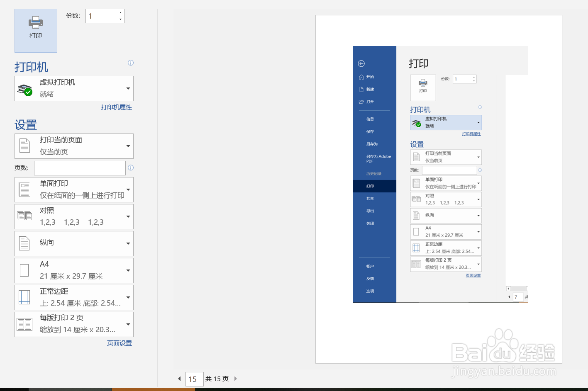
Task: Open the 每版打印 2 页 pages-per-sheet dropdown
Action: (x=74, y=324)
